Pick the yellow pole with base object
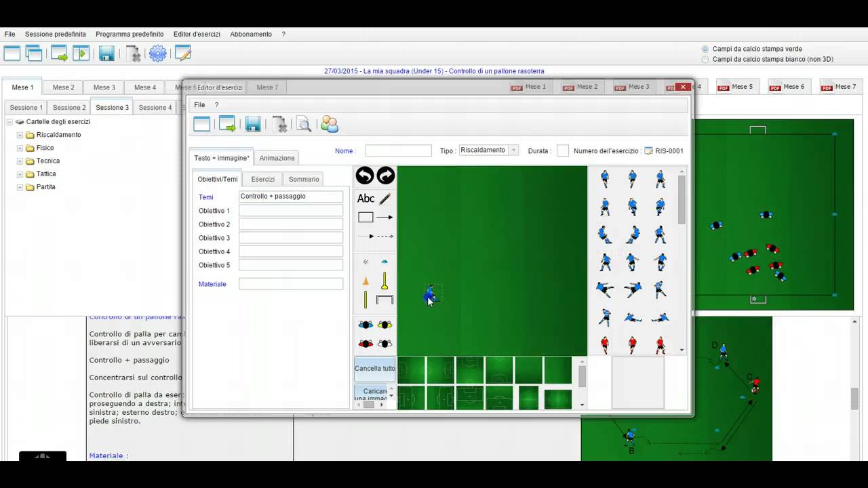This screenshot has width=868, height=488. click(x=384, y=281)
